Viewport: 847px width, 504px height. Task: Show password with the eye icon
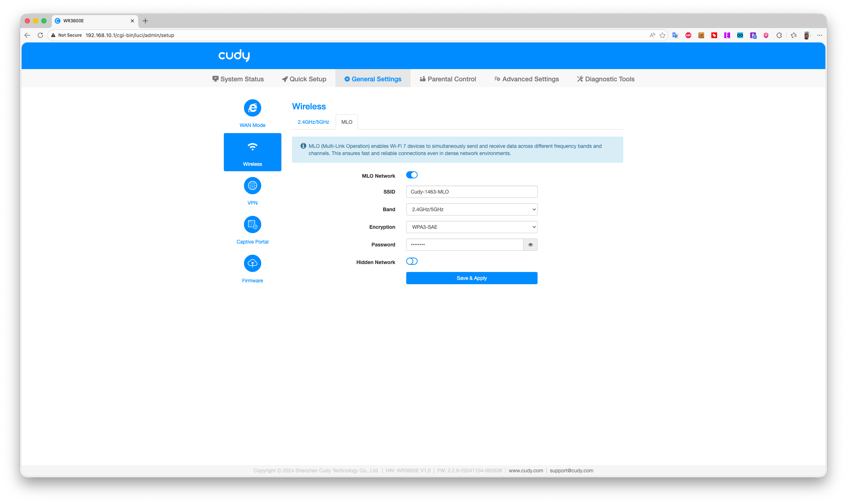click(x=530, y=245)
